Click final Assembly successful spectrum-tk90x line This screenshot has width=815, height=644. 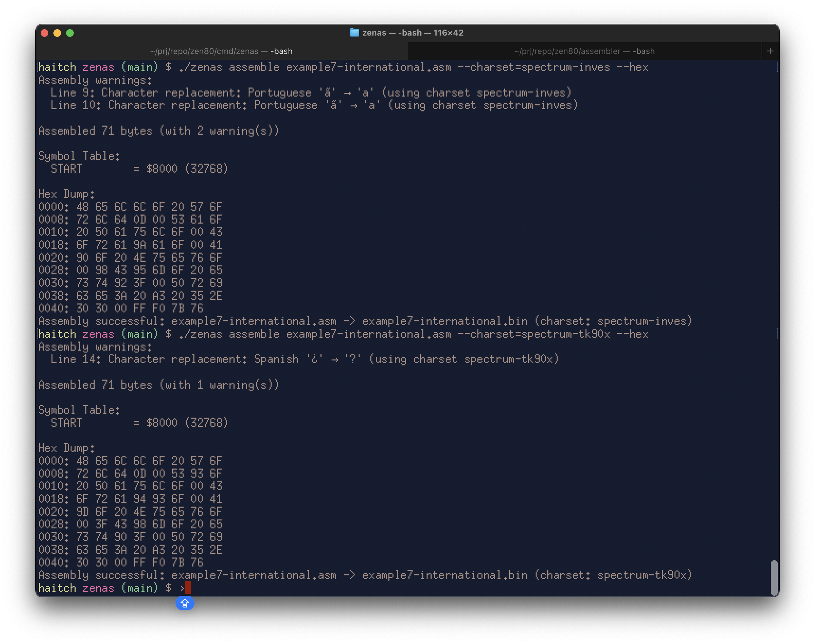(365, 575)
